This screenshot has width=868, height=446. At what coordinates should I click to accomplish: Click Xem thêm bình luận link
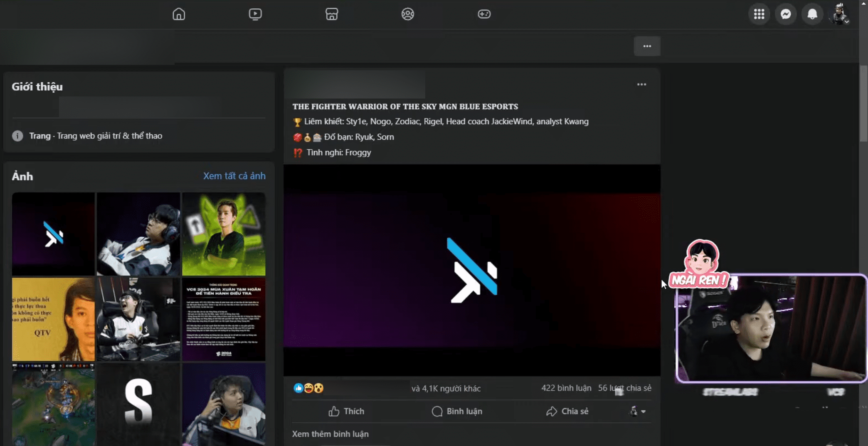click(x=330, y=434)
